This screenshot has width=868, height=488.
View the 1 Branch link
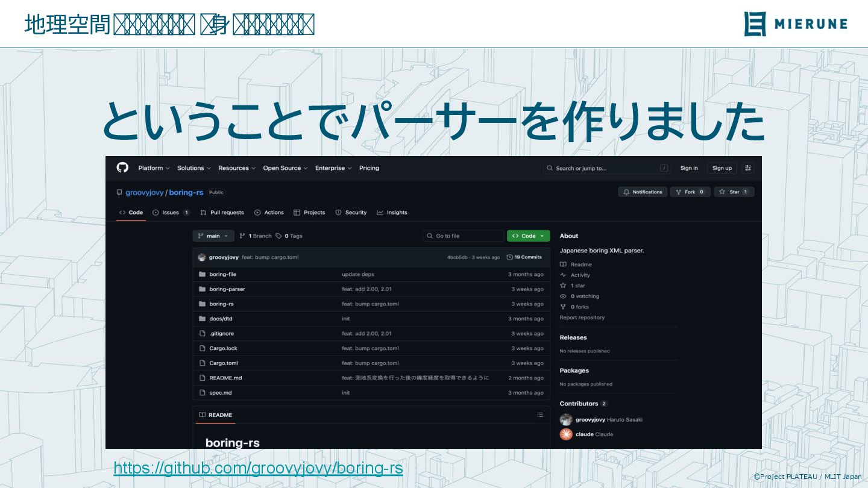(x=256, y=236)
